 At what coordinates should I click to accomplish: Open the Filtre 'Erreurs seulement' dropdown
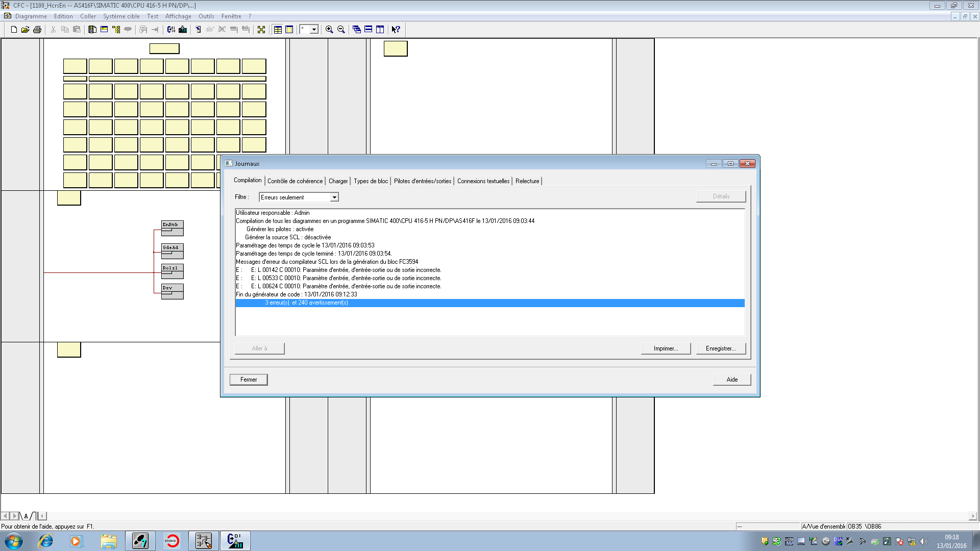click(334, 197)
